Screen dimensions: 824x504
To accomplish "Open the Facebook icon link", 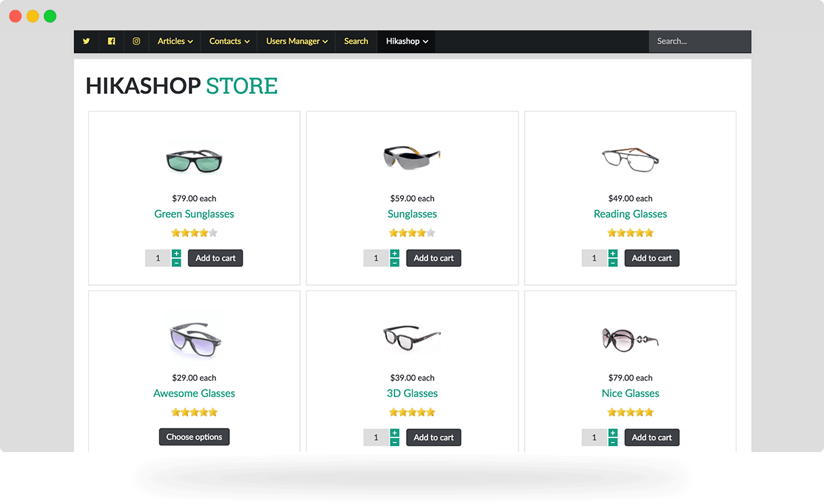I will [x=111, y=41].
